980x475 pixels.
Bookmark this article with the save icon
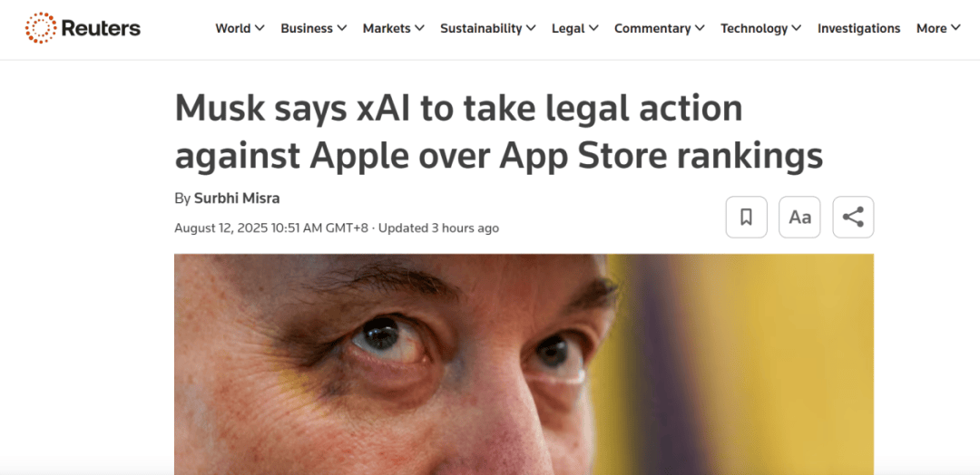click(746, 218)
